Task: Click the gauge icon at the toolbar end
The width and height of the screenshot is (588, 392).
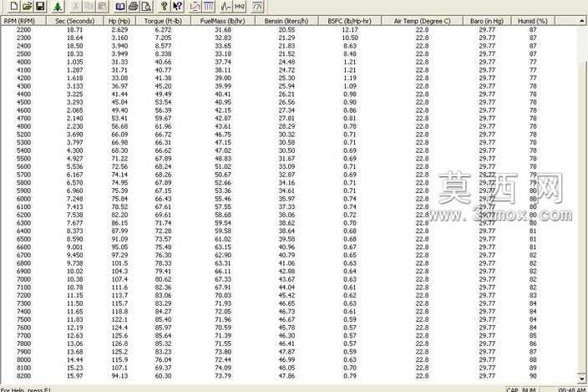Action: [257, 6]
